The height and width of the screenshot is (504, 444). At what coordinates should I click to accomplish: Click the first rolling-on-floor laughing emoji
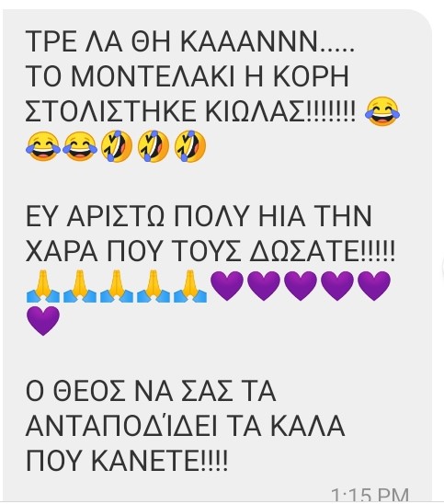(117, 146)
